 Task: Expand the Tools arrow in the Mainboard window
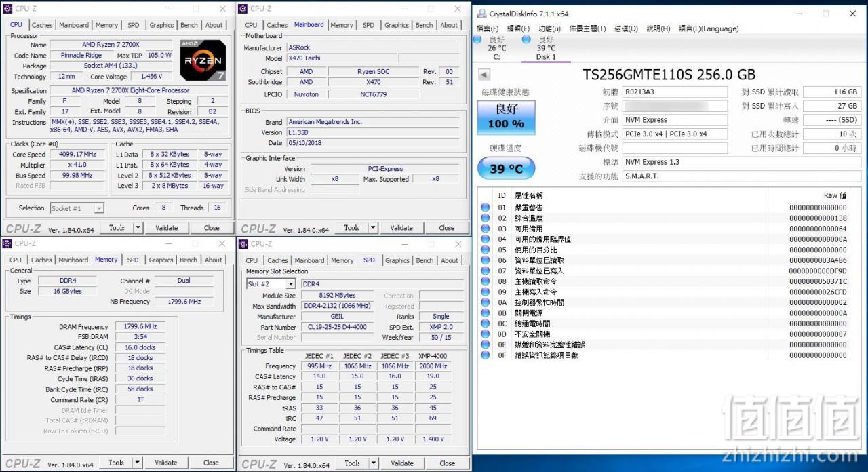[x=373, y=228]
